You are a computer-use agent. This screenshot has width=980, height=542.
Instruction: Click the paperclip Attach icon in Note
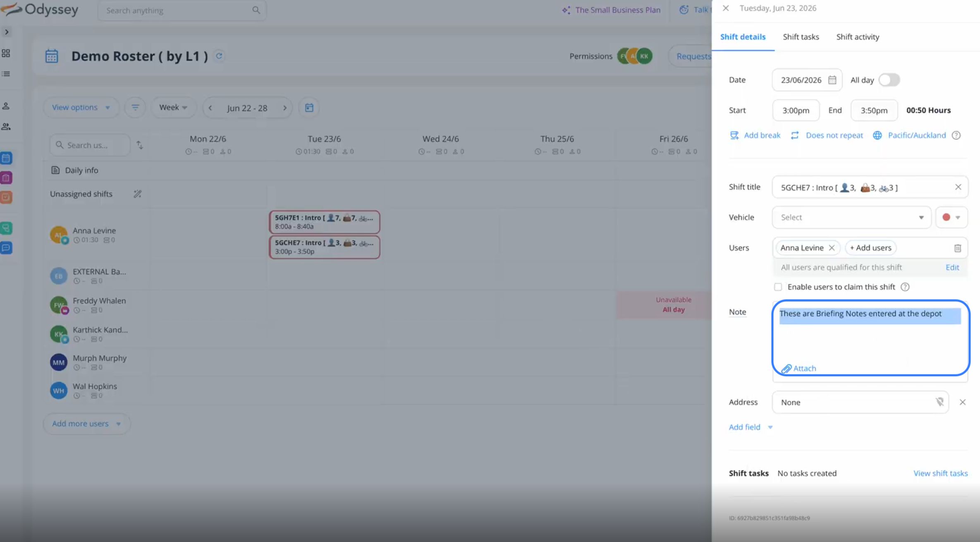click(x=786, y=368)
